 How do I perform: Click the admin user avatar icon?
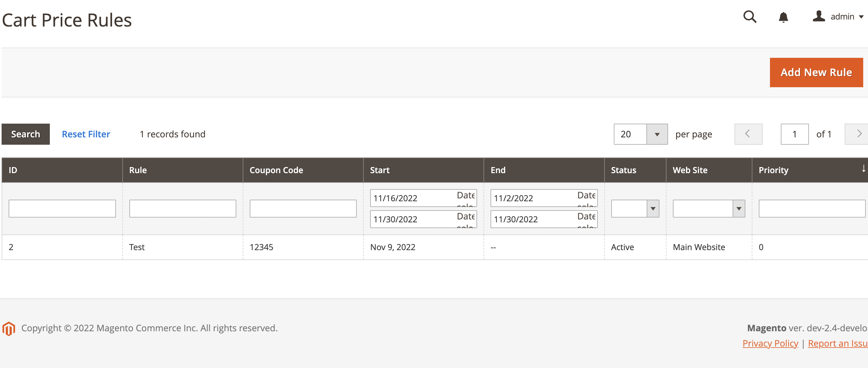pos(818,16)
